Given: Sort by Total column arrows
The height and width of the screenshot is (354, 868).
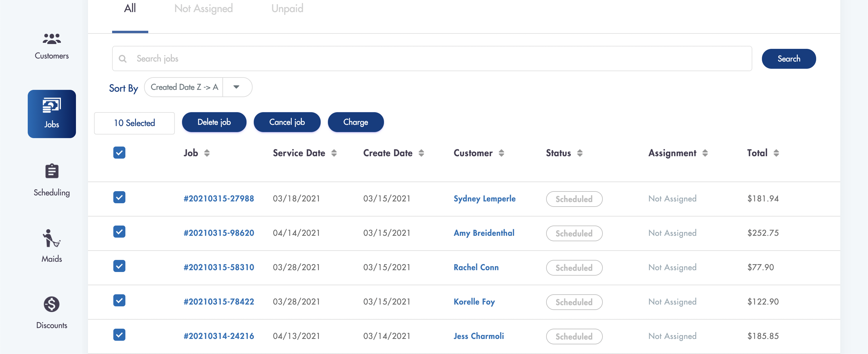Looking at the screenshot, I should point(776,153).
